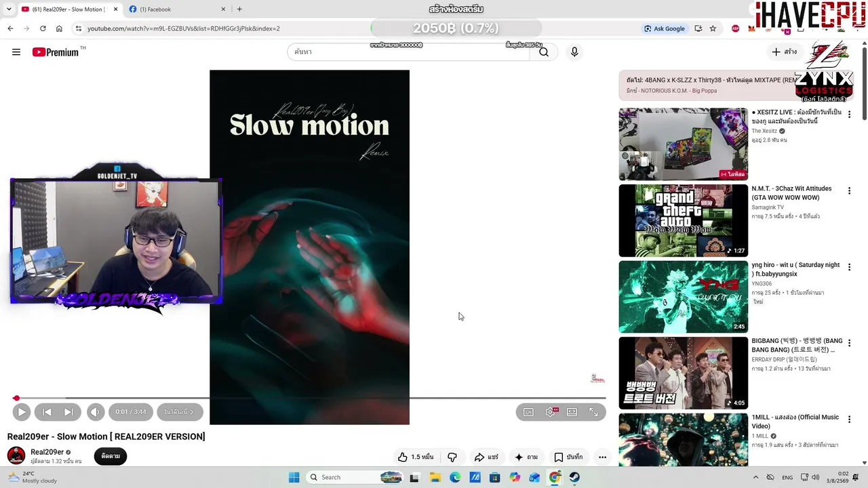Bookmark this page with the star
The image size is (868, 488).
pyautogui.click(x=713, y=28)
